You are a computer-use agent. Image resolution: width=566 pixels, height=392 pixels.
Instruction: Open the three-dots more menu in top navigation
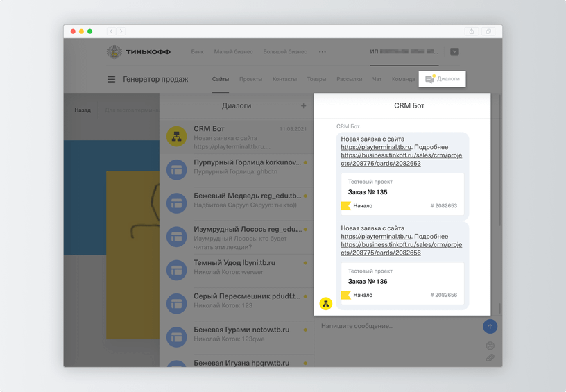[323, 51]
